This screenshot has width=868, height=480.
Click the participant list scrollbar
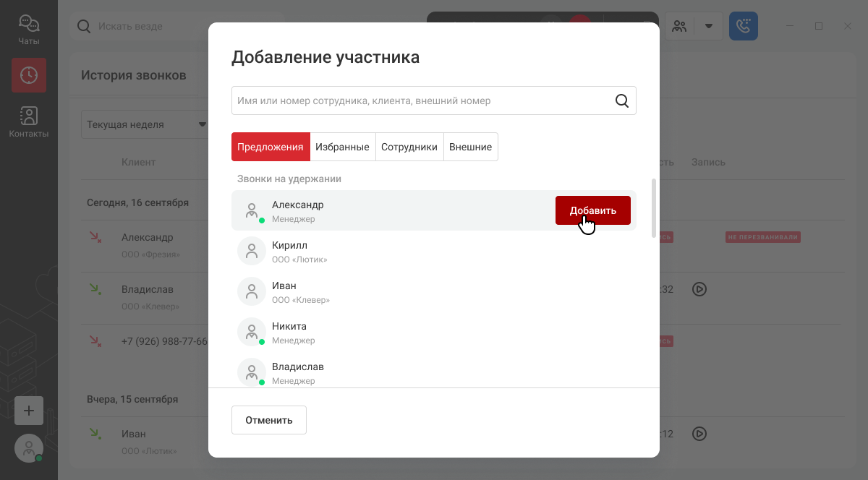coord(654,208)
